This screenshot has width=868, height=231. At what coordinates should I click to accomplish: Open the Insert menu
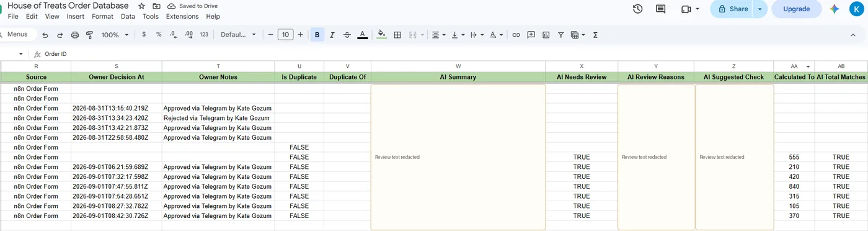pyautogui.click(x=76, y=17)
